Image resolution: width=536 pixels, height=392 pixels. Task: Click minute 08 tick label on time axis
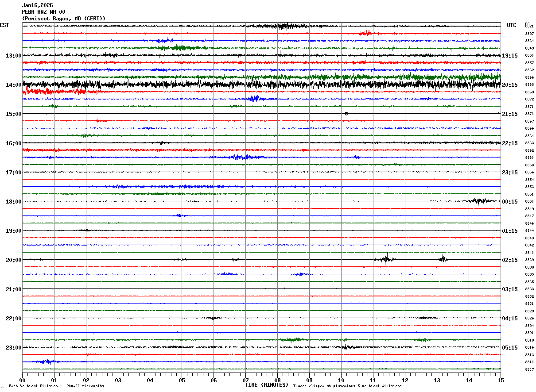[x=277, y=380]
